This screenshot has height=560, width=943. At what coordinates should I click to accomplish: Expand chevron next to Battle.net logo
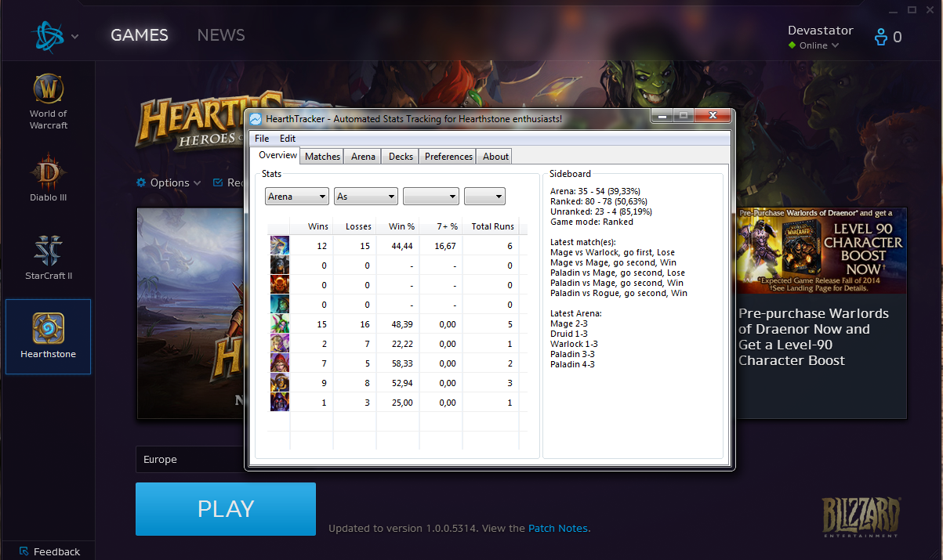tap(75, 36)
